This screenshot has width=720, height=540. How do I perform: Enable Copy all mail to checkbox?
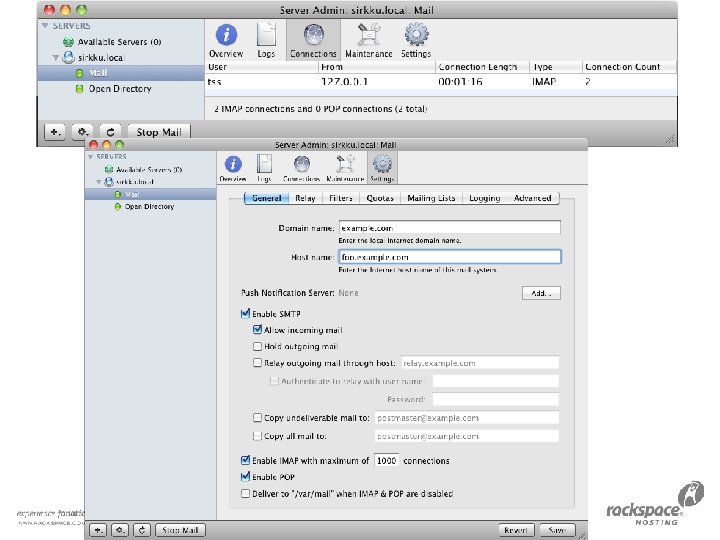257,436
